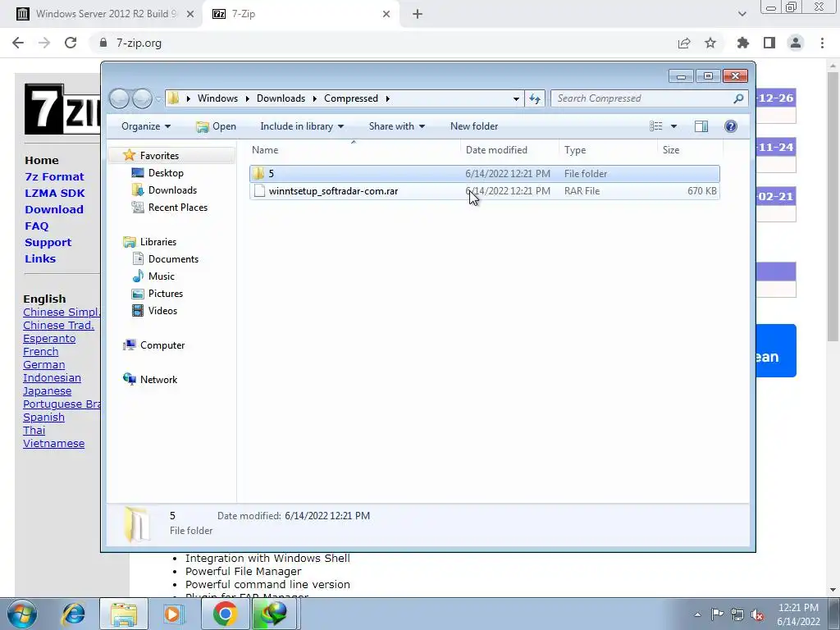
Task: Select Network in the navigation pane
Action: tap(158, 379)
